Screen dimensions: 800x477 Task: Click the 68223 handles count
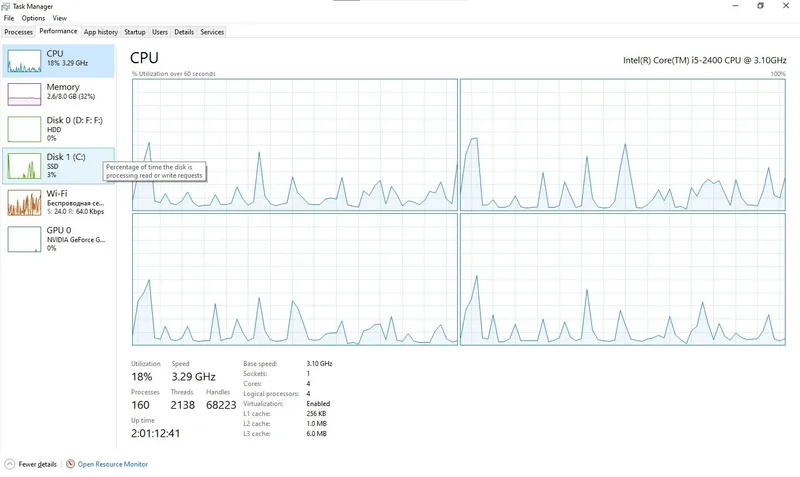pos(221,405)
